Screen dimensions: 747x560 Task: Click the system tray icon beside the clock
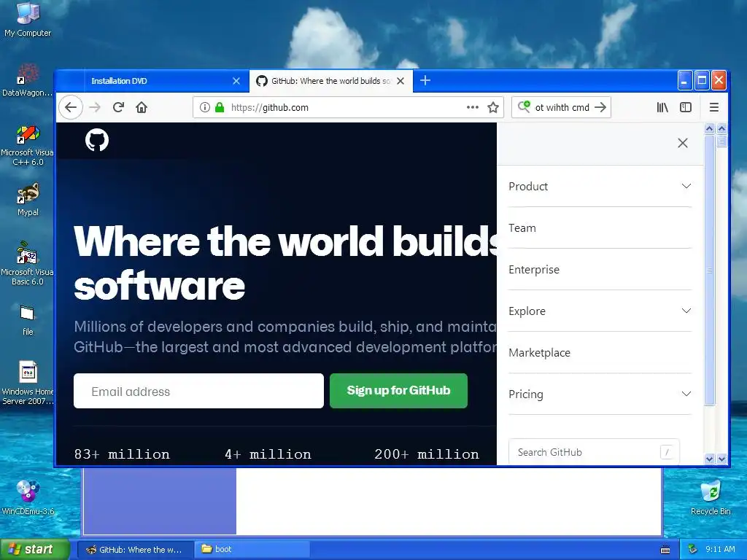click(692, 550)
